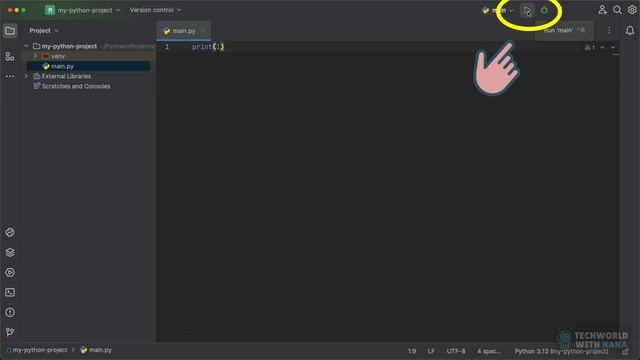This screenshot has width=640, height=360.
Task: Select the venv folder row
Action: point(88,56)
